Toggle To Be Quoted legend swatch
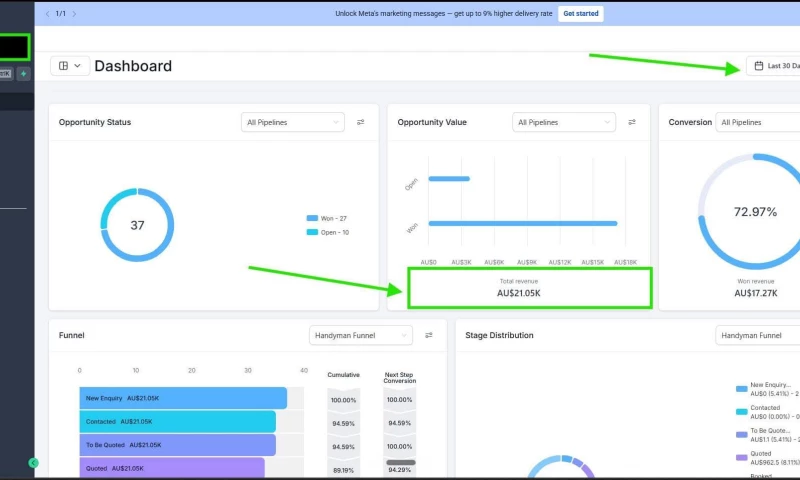The width and height of the screenshot is (800, 480). point(742,435)
